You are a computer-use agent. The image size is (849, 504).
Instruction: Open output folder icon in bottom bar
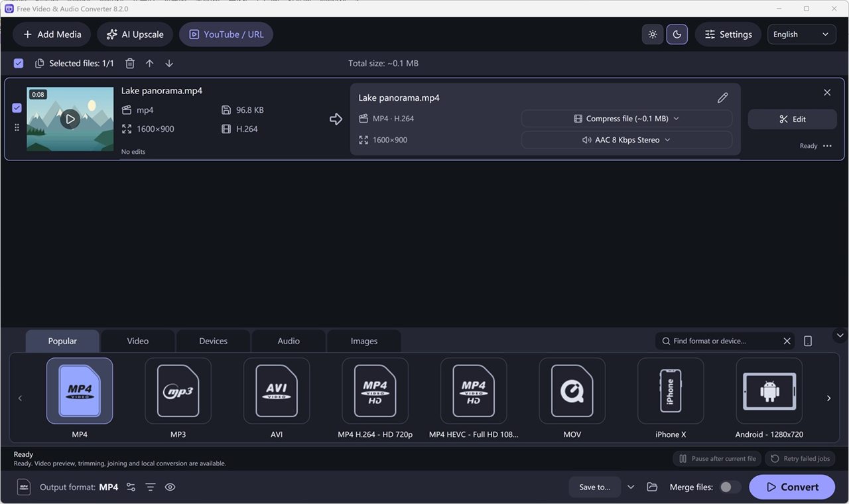tap(652, 487)
